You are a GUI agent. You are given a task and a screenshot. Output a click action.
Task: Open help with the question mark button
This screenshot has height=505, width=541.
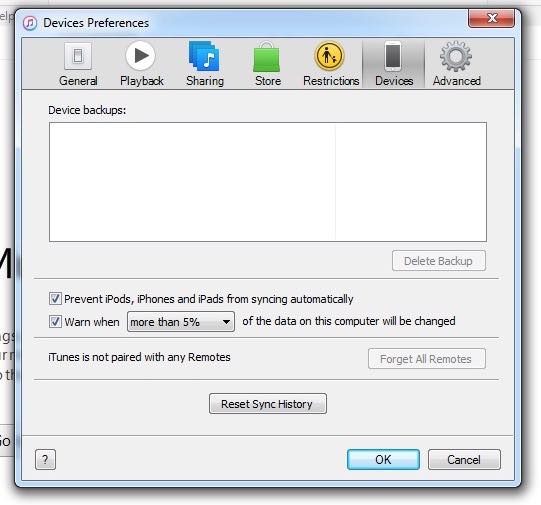pos(45,459)
